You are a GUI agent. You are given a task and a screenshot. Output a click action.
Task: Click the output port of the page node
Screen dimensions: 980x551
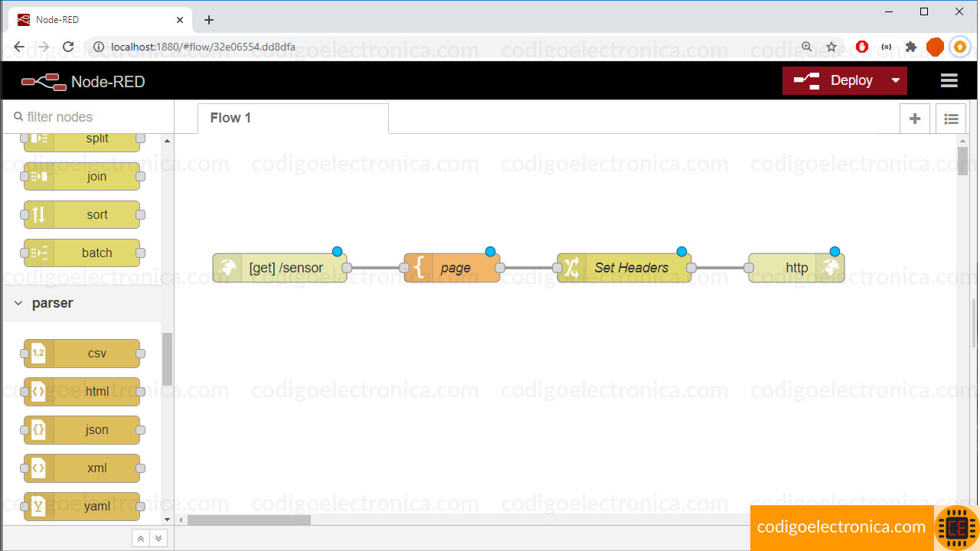(500, 268)
